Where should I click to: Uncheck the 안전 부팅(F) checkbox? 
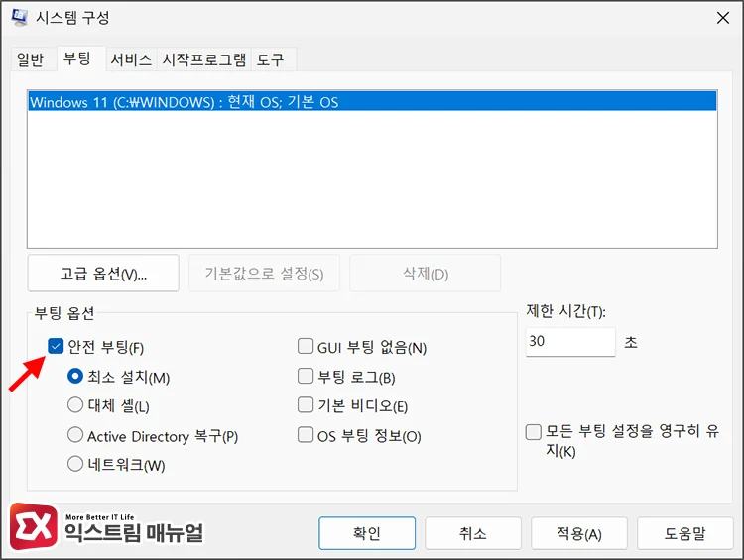click(56, 346)
